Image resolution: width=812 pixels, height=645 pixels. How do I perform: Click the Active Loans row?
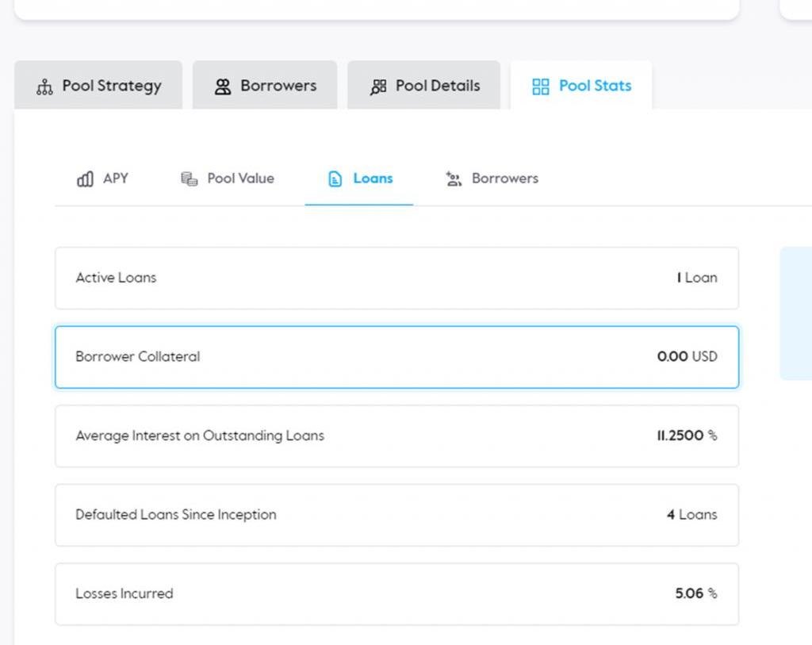tap(396, 278)
